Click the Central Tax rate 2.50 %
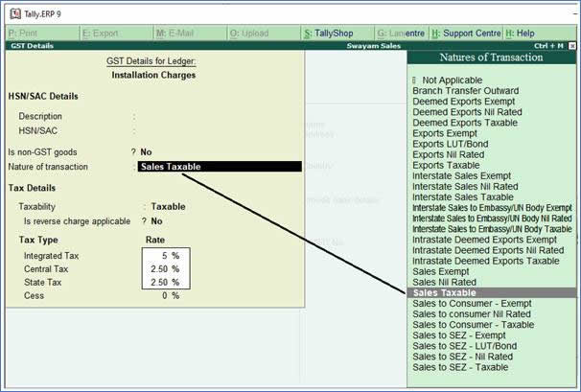The height and width of the screenshot is (392, 581). pos(165,269)
